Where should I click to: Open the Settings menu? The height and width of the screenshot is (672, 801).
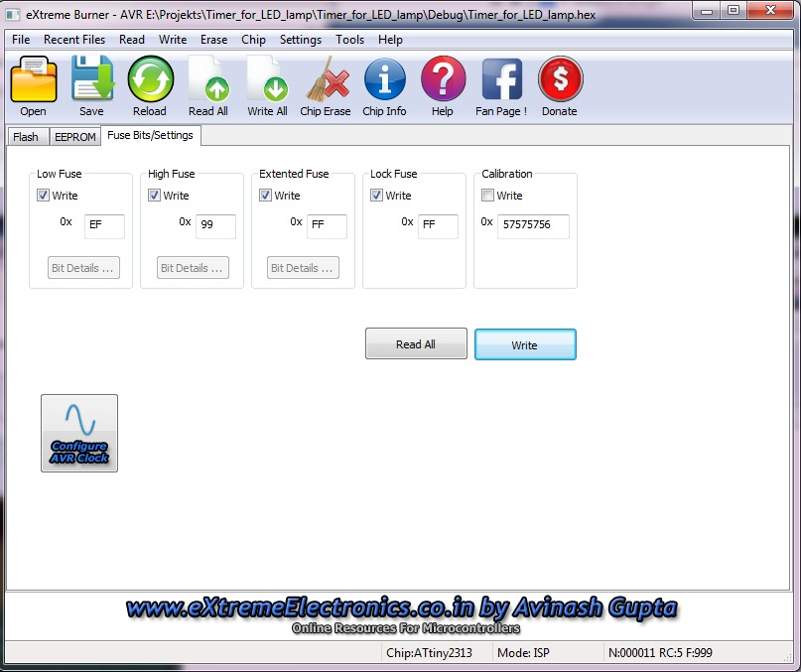[300, 40]
